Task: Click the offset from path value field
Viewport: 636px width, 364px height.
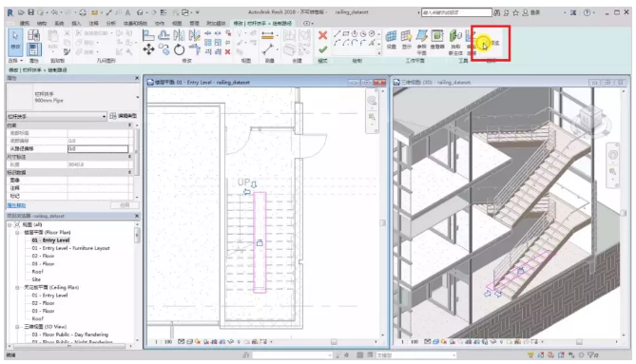Action: point(98,149)
